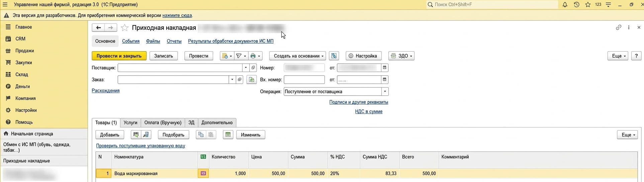Click the нажмите сюда link
This screenshot has height=182, width=644.
pyautogui.click(x=177, y=15)
